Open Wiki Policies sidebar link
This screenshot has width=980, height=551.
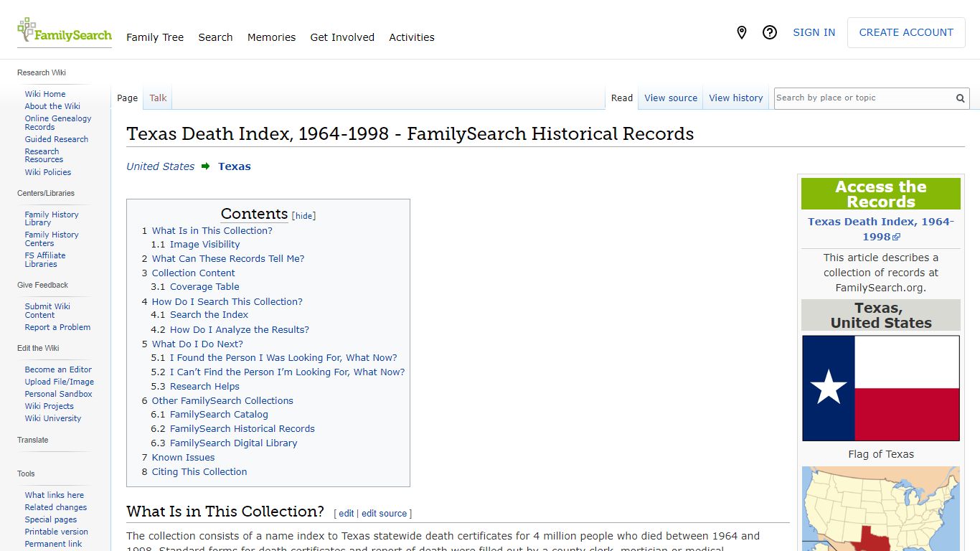tap(48, 172)
